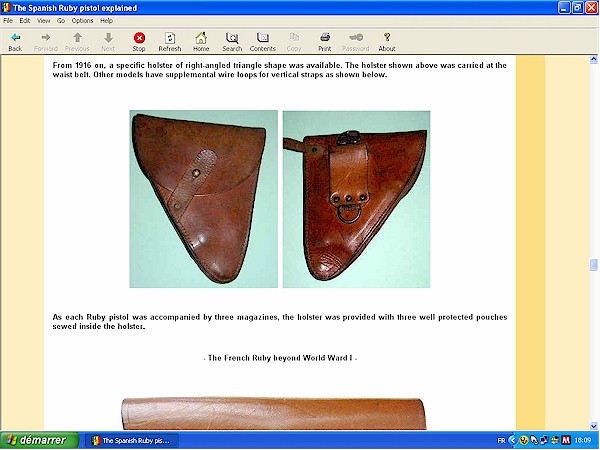Screen dimensions: 600x450
Task: Open the Help menu
Action: tap(106, 20)
